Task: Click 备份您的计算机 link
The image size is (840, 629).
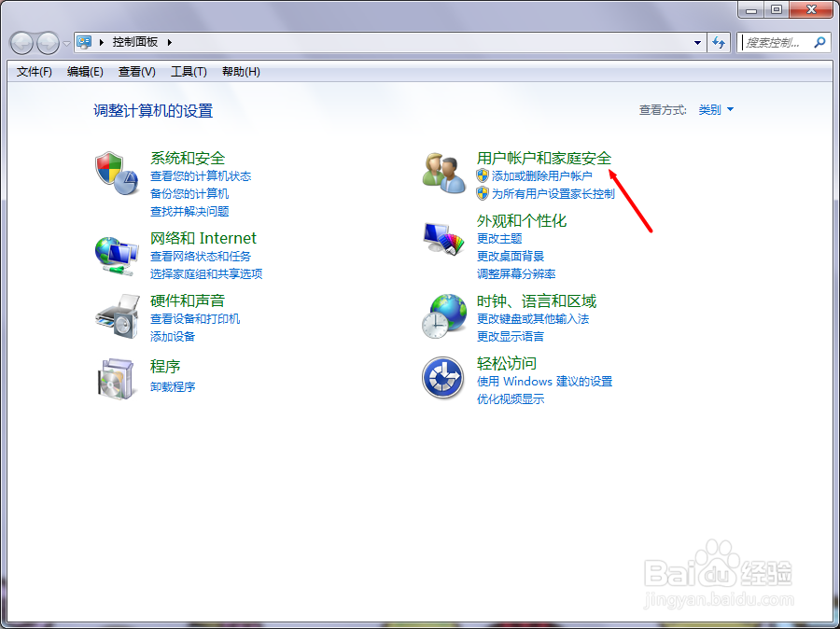Action: [x=189, y=193]
